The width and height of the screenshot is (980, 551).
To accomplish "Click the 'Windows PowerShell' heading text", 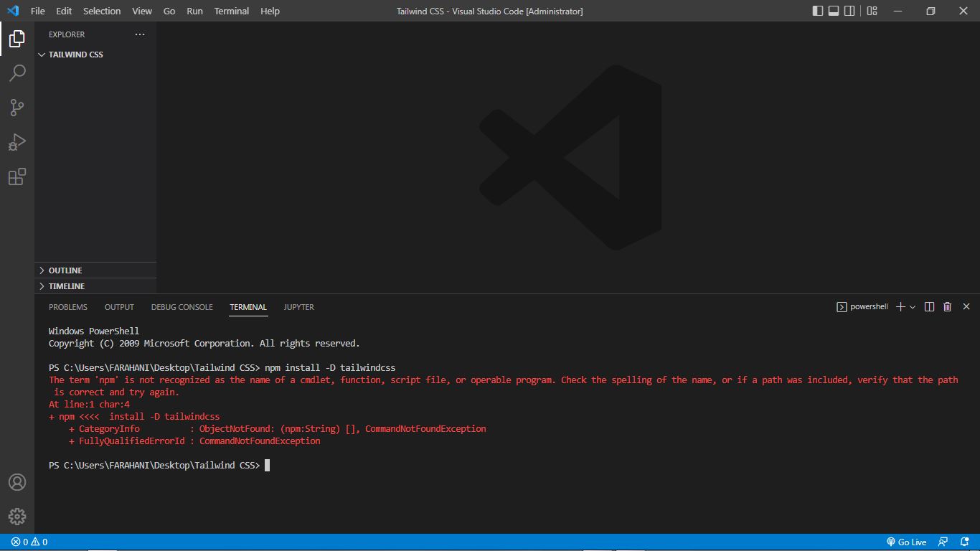I will (x=94, y=331).
